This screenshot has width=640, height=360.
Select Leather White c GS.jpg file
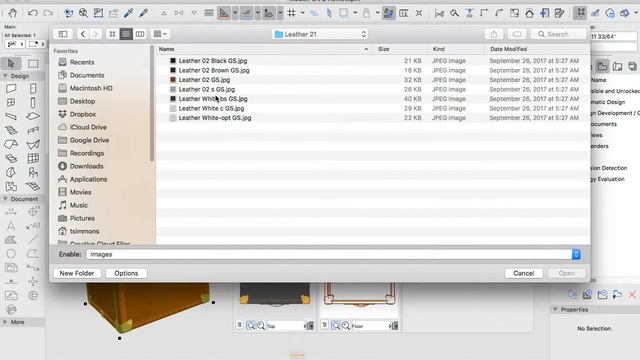pos(373,109)
